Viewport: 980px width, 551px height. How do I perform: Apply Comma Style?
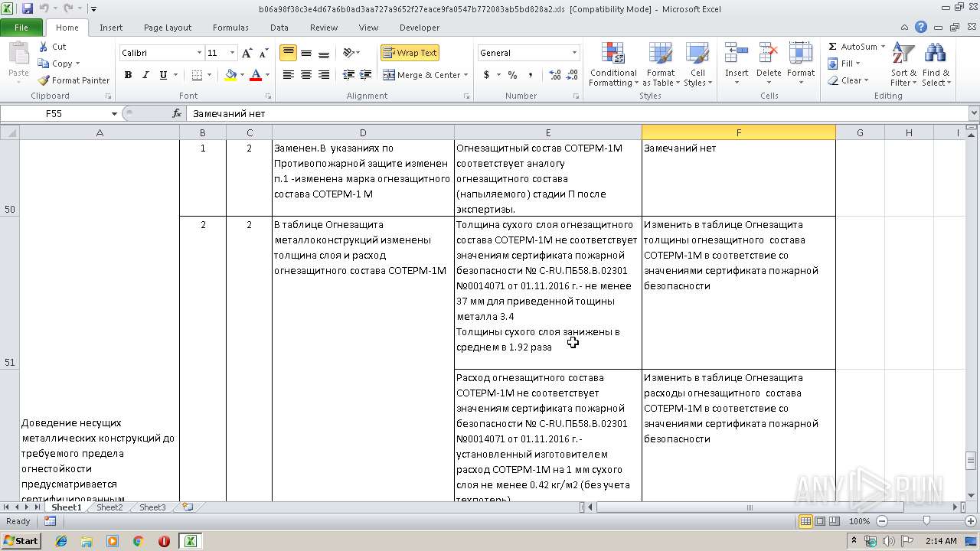coord(531,75)
